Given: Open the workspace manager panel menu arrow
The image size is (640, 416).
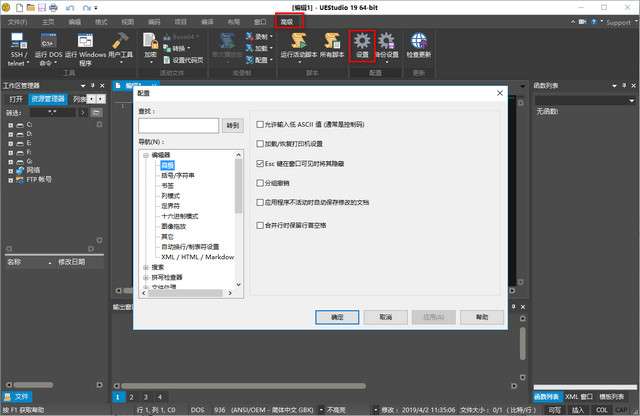Looking at the screenshot, I should (83, 86).
